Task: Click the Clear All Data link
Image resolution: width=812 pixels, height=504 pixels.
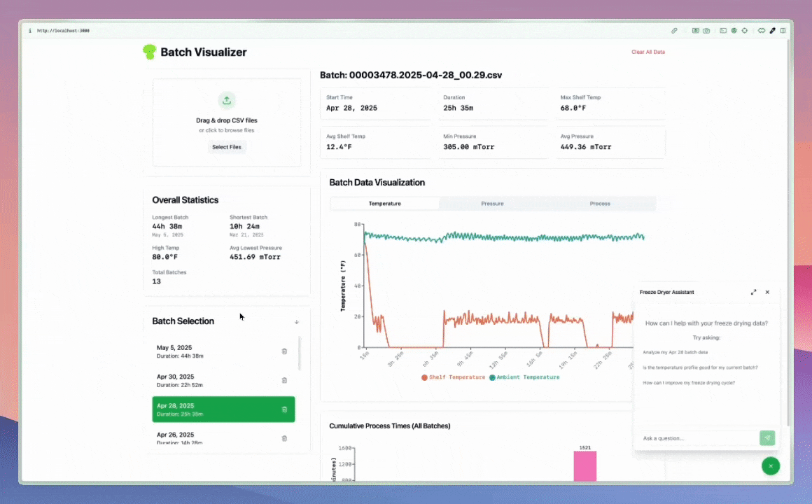Action: [x=647, y=52]
